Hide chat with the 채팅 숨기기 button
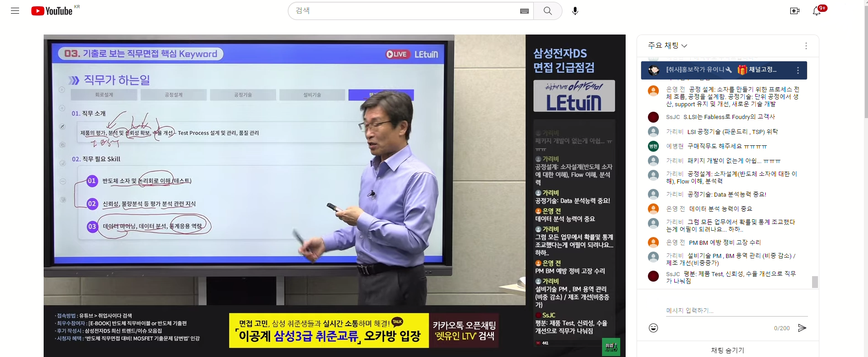The width and height of the screenshot is (868, 357). 728,350
